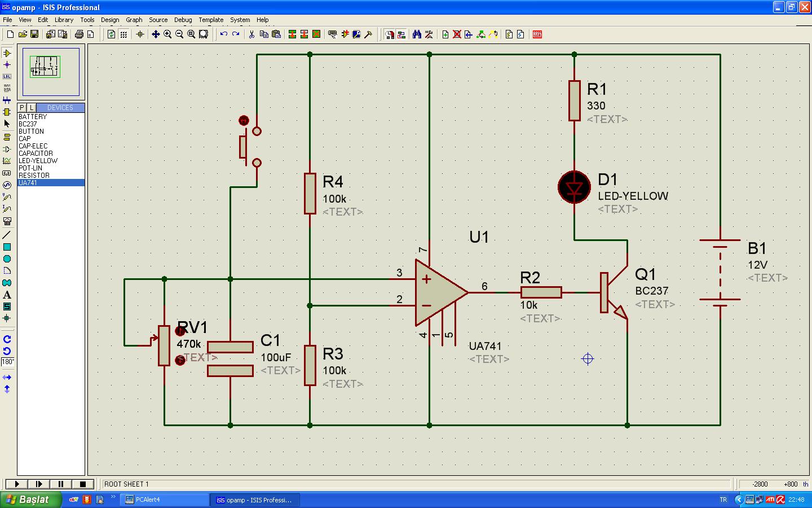This screenshot has width=812, height=508.
Task: Copy selection to clipboard
Action: pyautogui.click(x=264, y=34)
